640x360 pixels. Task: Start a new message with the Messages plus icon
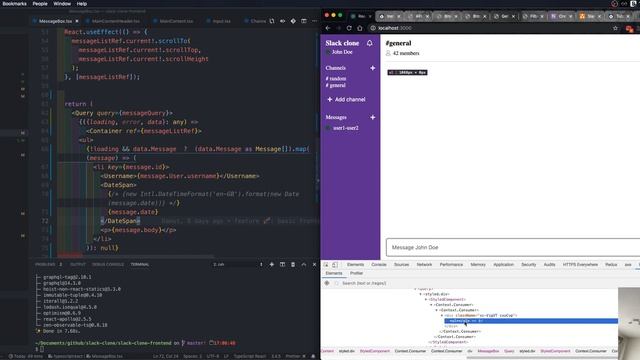[x=373, y=117]
